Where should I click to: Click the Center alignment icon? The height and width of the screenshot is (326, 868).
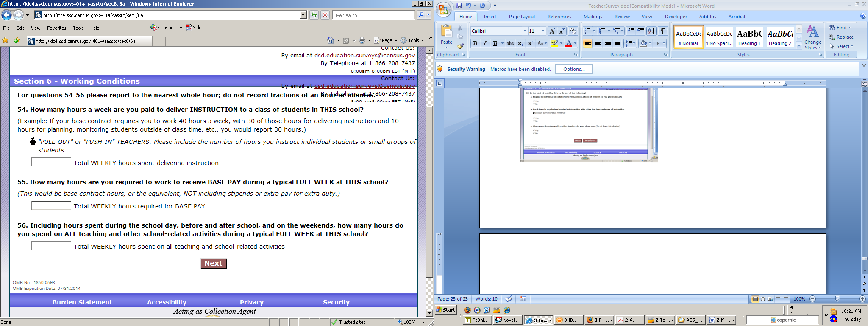click(598, 43)
